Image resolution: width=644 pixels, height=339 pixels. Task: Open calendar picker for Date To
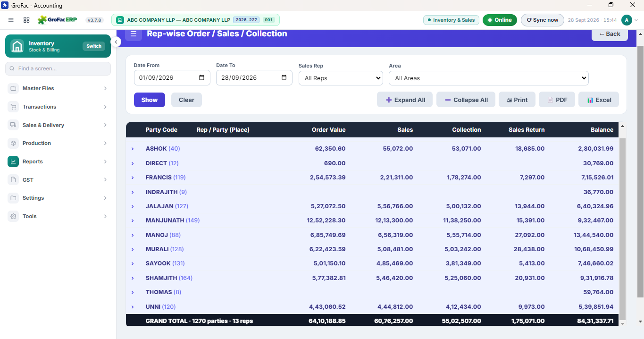pos(284,77)
